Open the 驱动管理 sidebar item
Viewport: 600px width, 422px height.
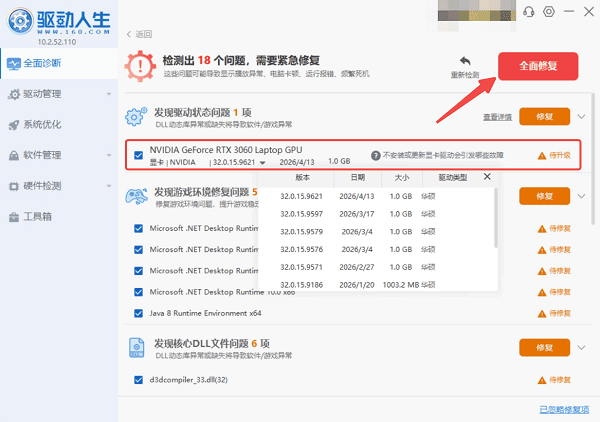[x=59, y=94]
